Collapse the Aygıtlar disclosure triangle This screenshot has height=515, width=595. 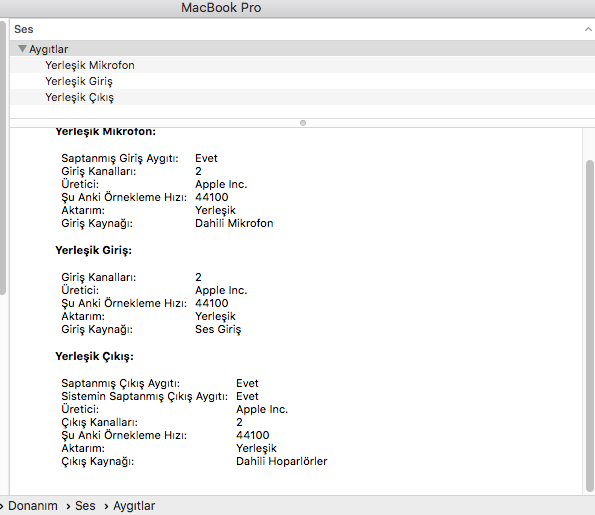point(22,49)
